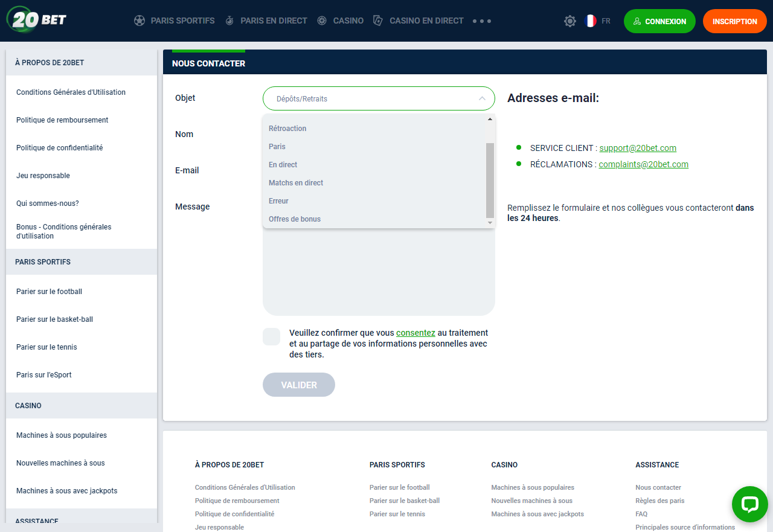Image resolution: width=773 pixels, height=532 pixels.
Task: Click the soccer ball Paris Sportifs icon
Action: pyautogui.click(x=140, y=21)
